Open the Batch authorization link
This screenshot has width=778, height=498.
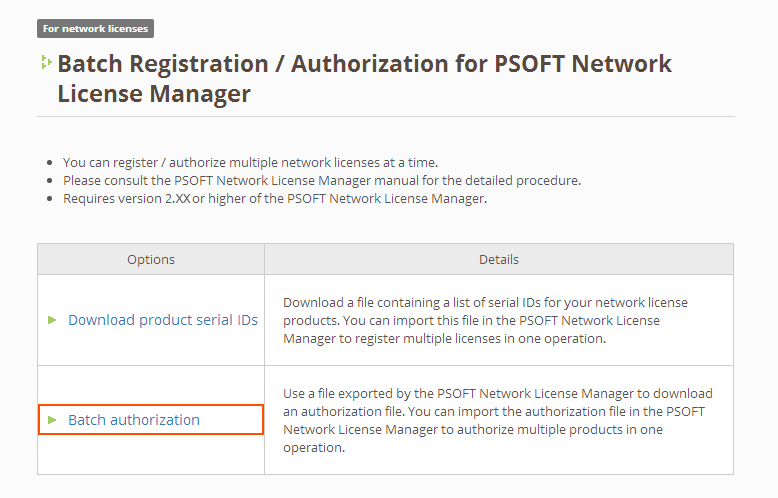pyautogui.click(x=134, y=420)
